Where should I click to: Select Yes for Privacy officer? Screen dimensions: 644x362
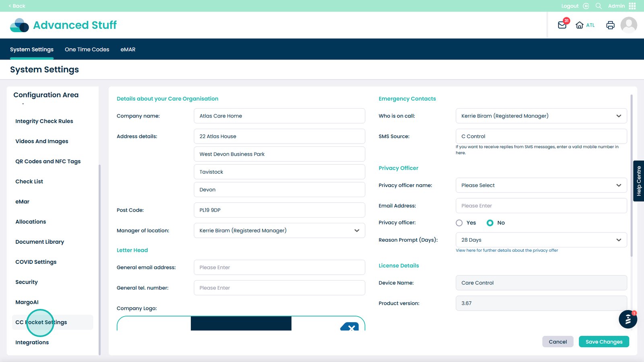click(x=459, y=223)
